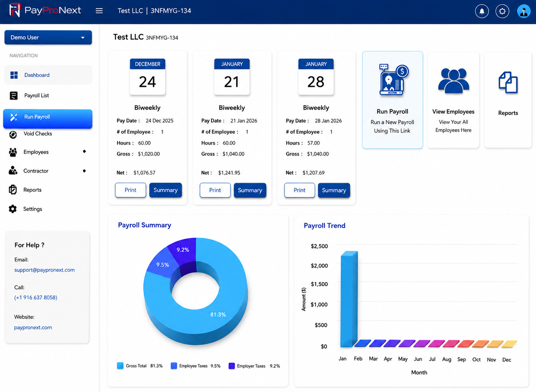Open the Demo User dropdown

(48, 37)
